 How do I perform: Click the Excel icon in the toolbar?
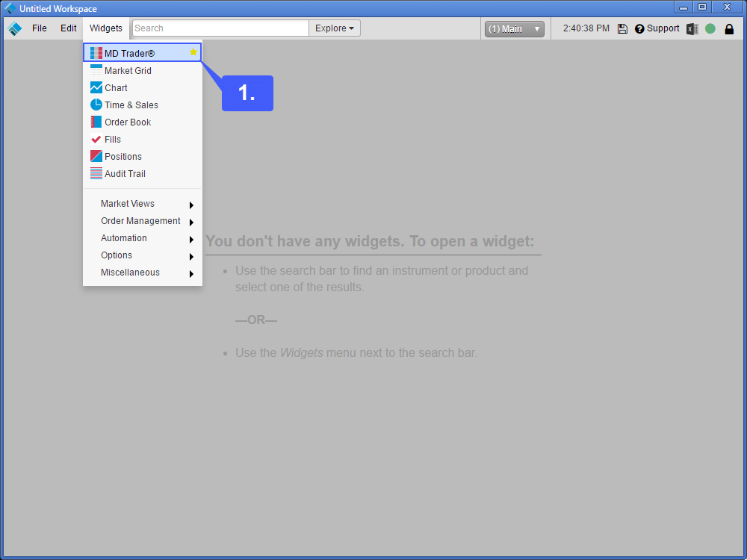[692, 29]
